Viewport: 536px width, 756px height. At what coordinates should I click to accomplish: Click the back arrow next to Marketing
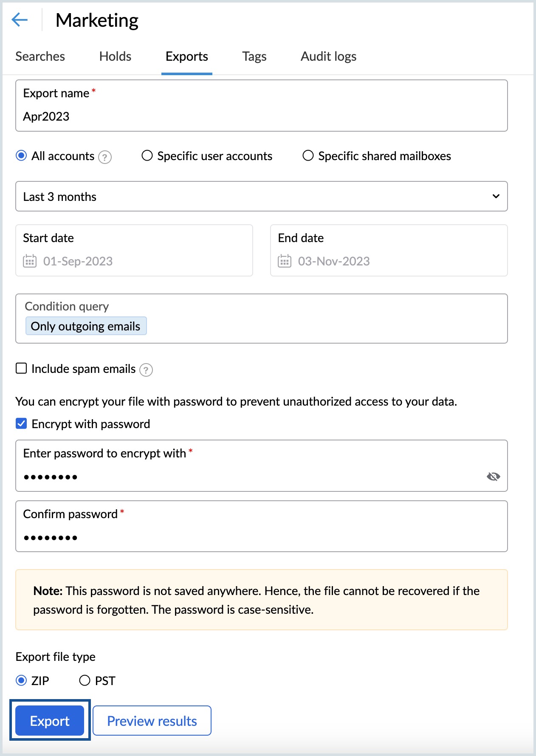(x=20, y=20)
